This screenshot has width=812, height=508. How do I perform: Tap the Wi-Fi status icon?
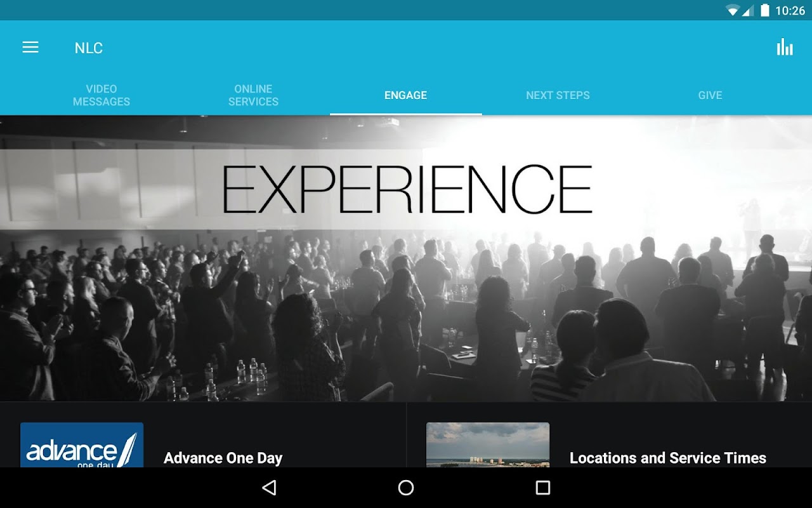(x=733, y=10)
